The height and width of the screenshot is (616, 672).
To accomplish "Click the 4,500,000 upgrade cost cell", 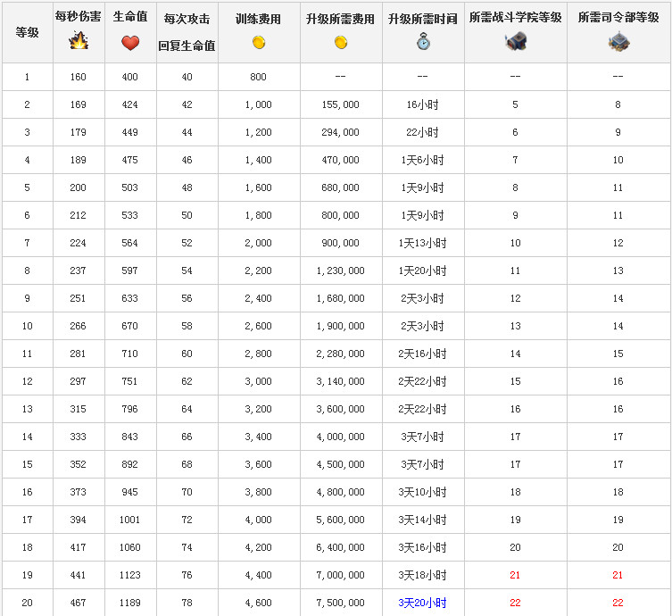I will [x=341, y=464].
